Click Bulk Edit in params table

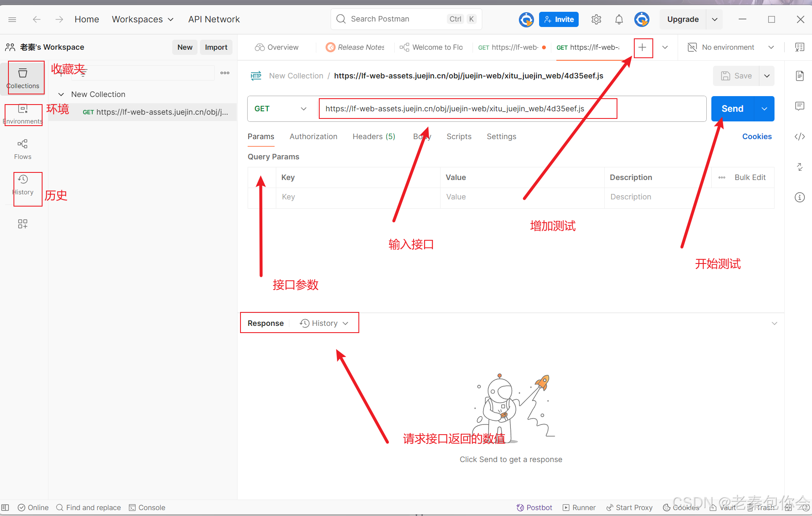(x=750, y=177)
